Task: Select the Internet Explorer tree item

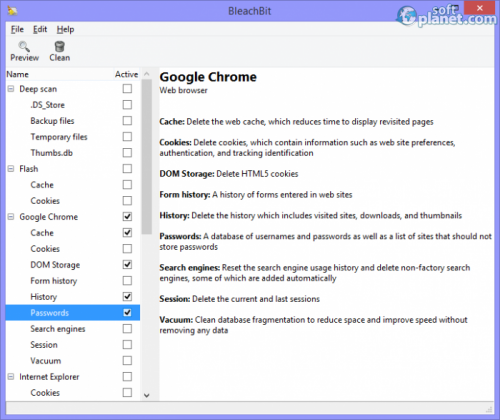Action: click(49, 377)
